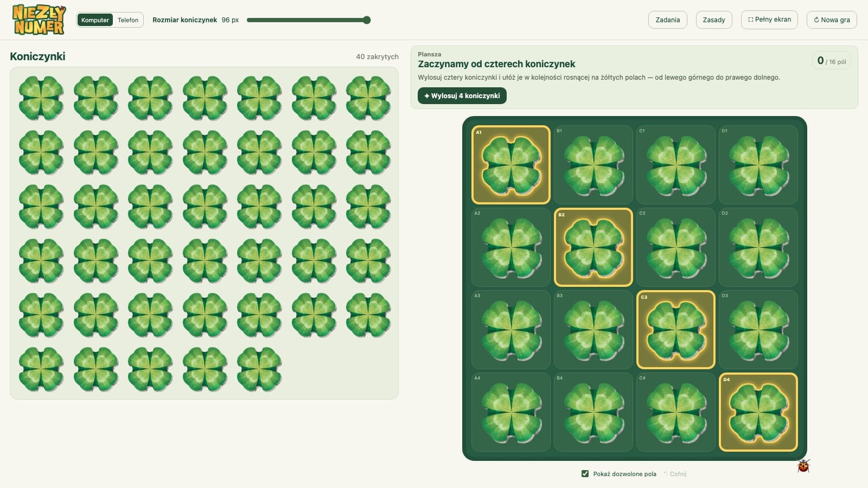
Task: Click the Cofnij undo button
Action: coord(675,474)
